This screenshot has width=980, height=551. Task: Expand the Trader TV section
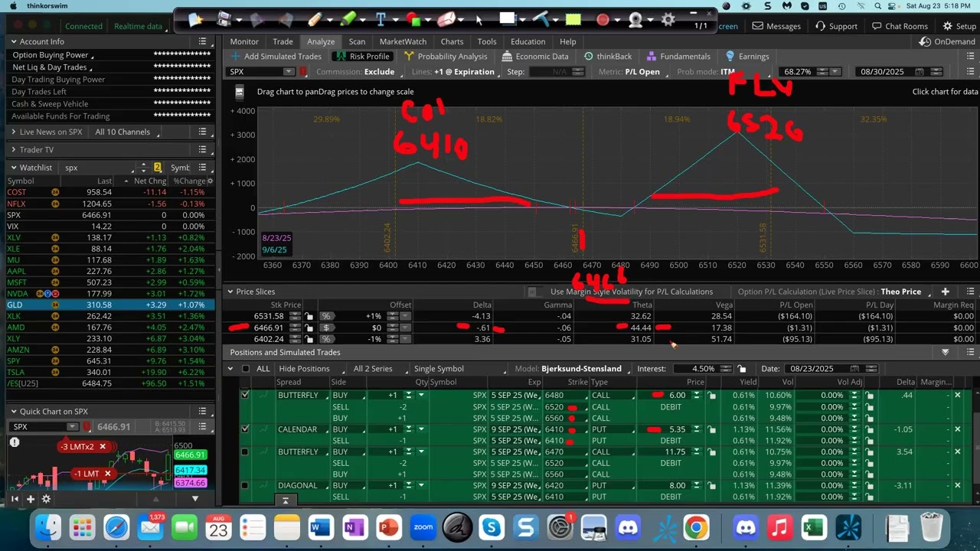coord(14,150)
